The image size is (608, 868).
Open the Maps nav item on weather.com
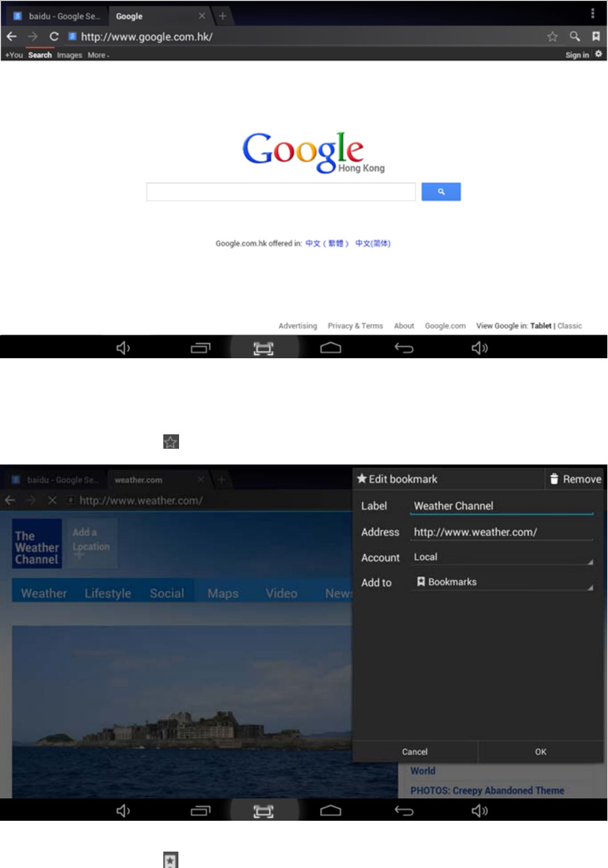(223, 593)
